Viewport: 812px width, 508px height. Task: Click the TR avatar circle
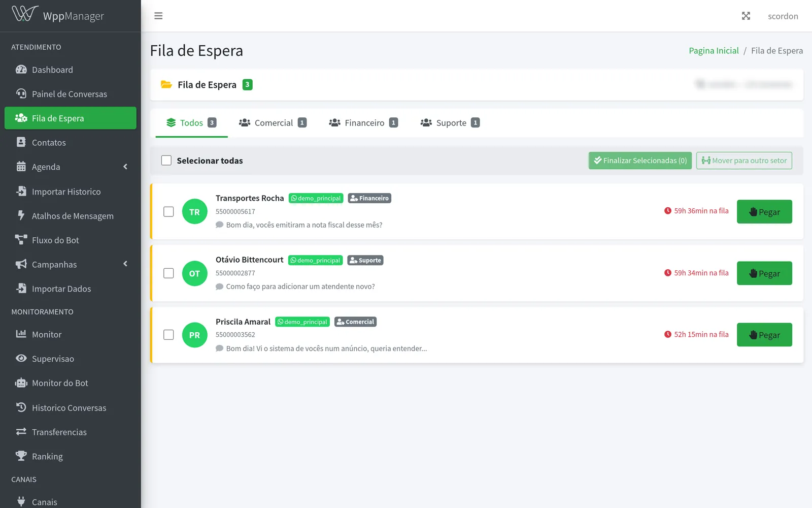point(194,212)
